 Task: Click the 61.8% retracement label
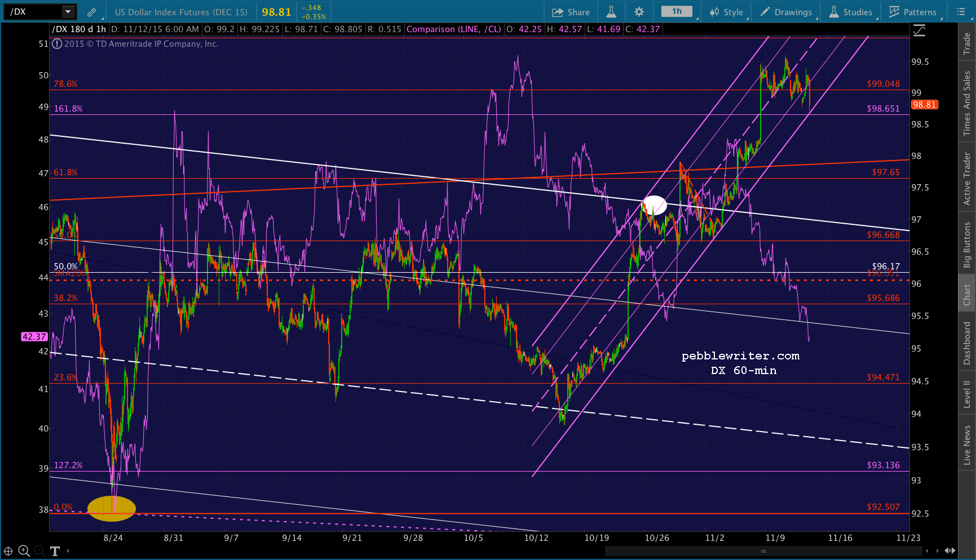pos(65,172)
